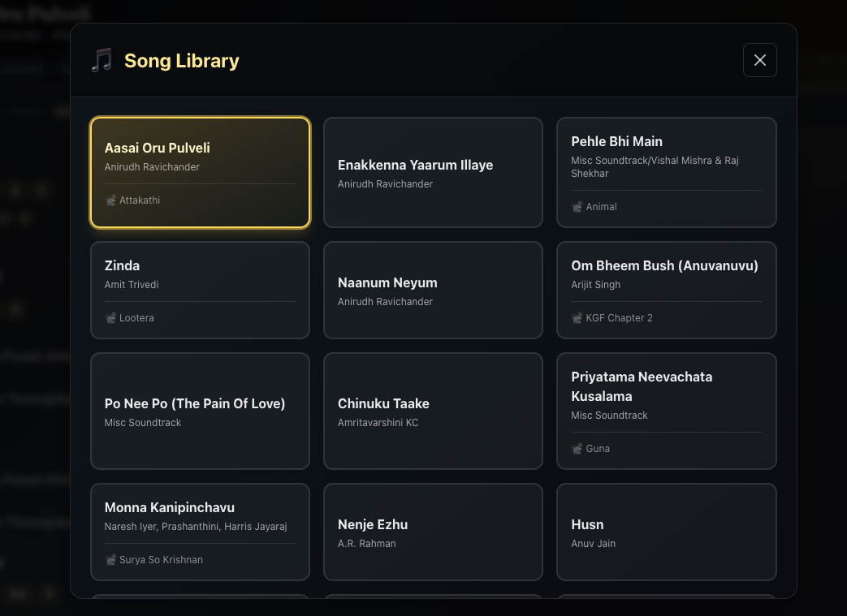This screenshot has height=616, width=847.
Task: Open Priyatama Neevachata Kusalama song card
Action: (666, 411)
